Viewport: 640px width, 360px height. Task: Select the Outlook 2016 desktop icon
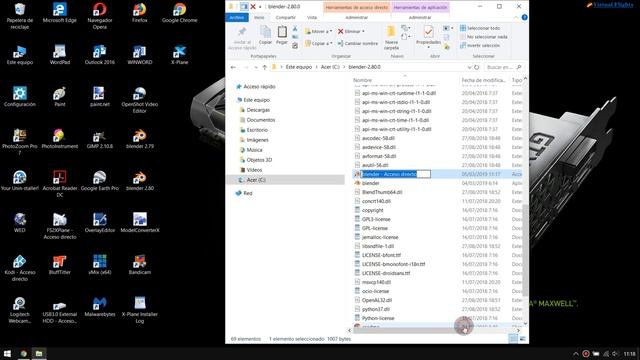pos(100,55)
